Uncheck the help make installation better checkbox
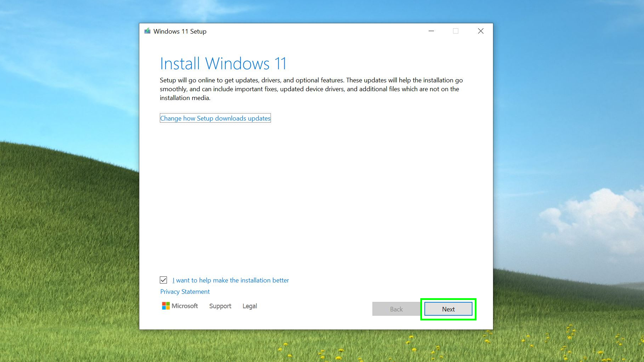The width and height of the screenshot is (644, 362). tap(163, 280)
